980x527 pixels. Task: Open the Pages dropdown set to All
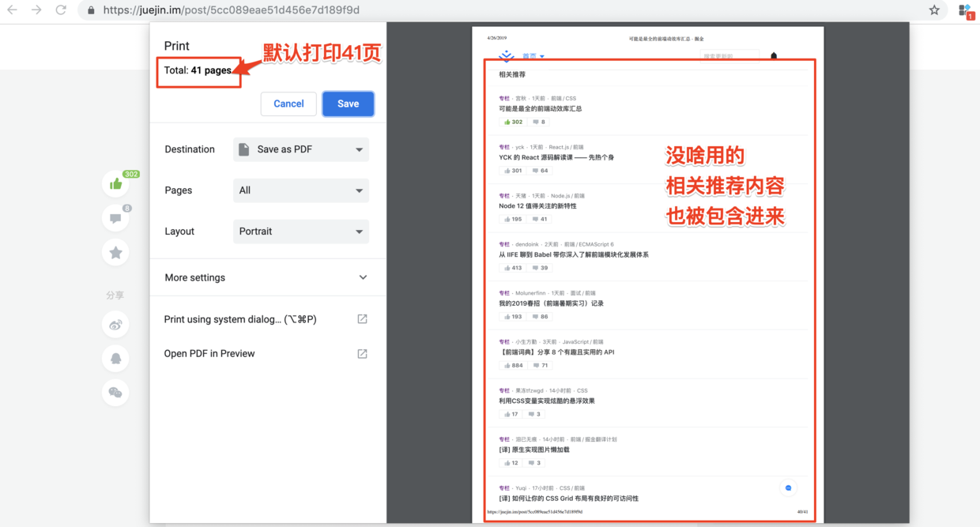click(x=300, y=190)
